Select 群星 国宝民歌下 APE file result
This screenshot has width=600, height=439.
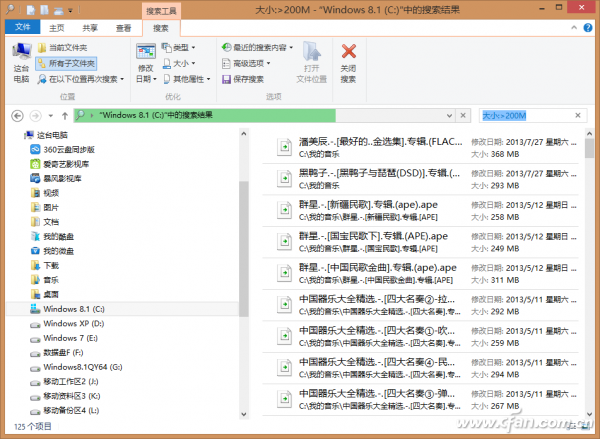pos(420,242)
